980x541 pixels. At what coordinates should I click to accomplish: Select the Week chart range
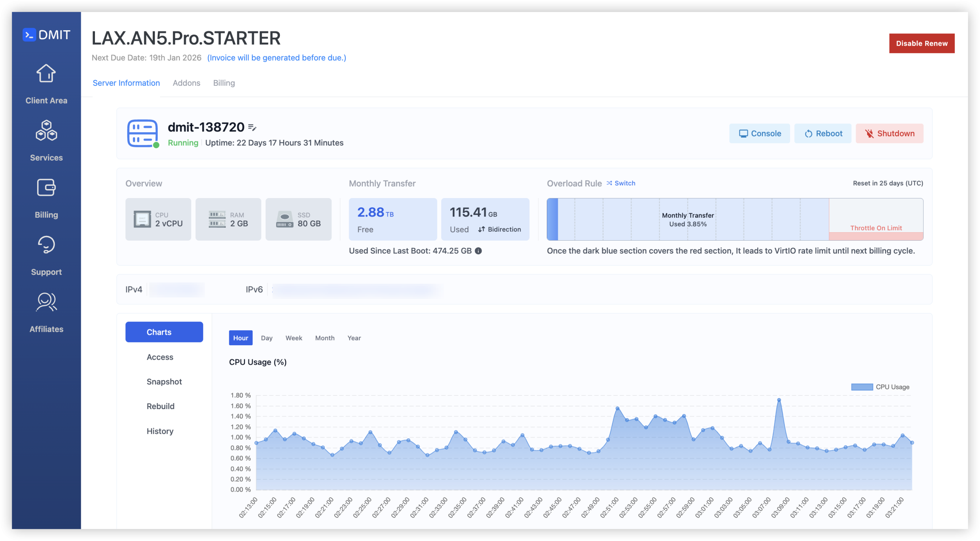point(294,338)
